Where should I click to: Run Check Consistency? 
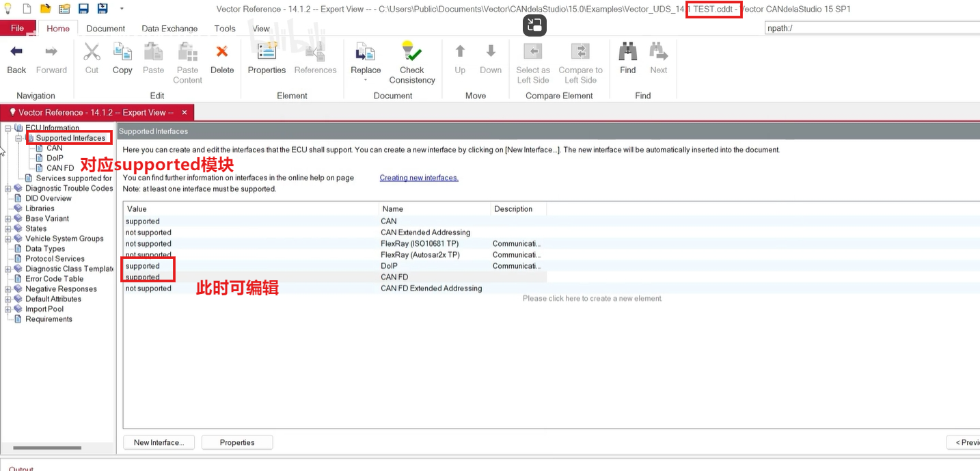(x=412, y=64)
